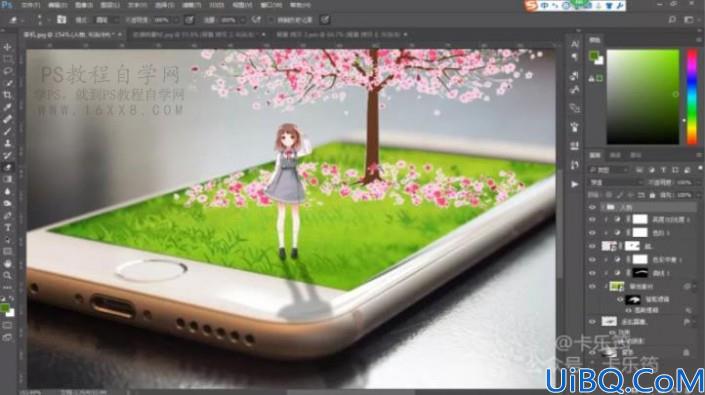
Task: Pick a color in the green color field
Action: click(643, 97)
